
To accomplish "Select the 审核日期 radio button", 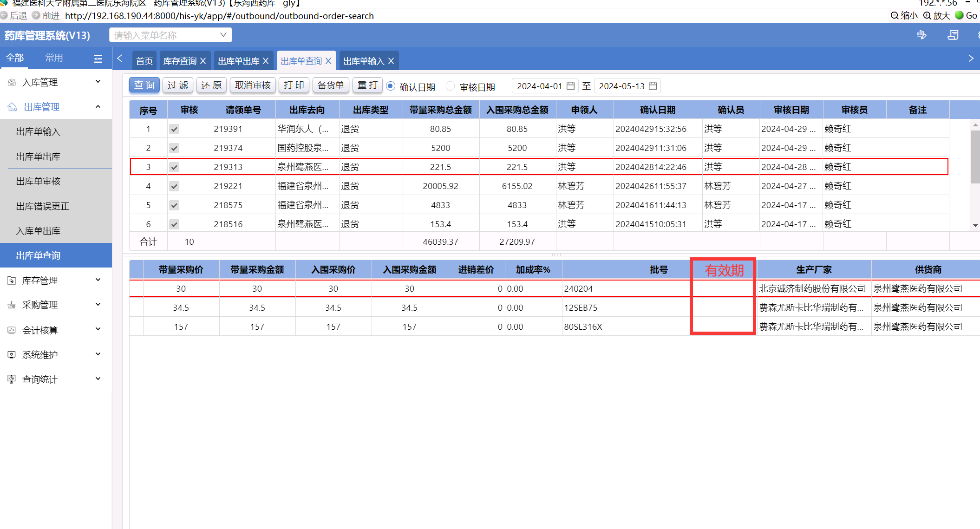I will point(450,86).
